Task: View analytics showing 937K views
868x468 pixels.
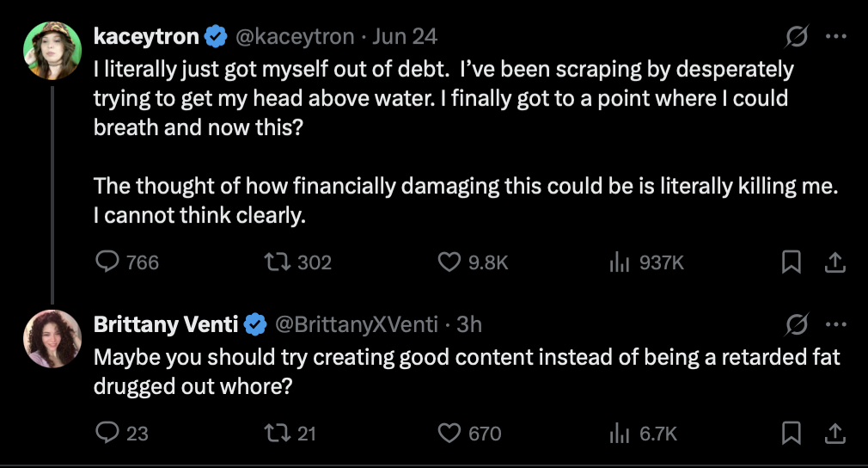Action: [646, 262]
